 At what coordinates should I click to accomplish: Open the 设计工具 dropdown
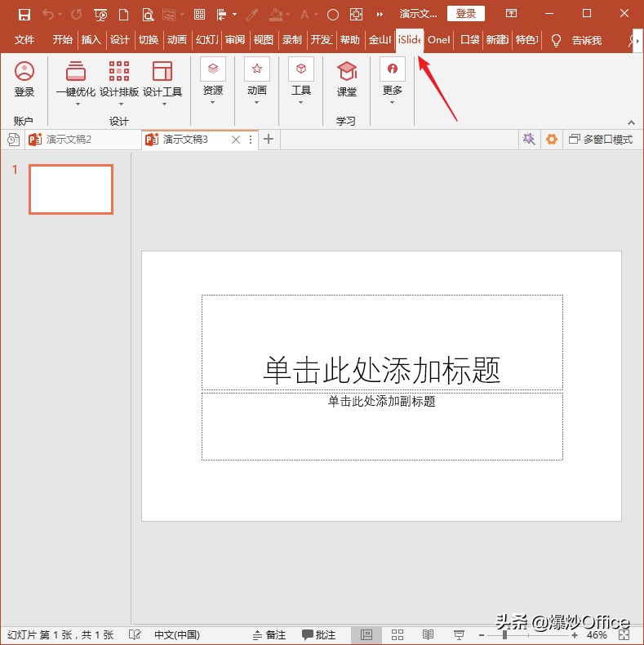pyautogui.click(x=162, y=83)
